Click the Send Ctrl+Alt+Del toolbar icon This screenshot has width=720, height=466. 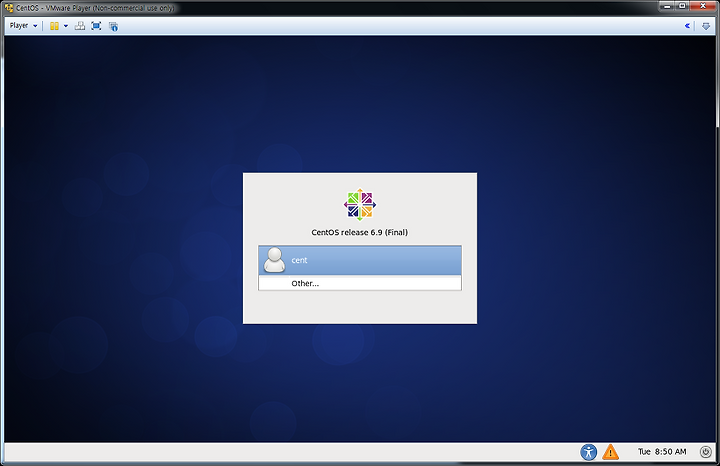80,26
